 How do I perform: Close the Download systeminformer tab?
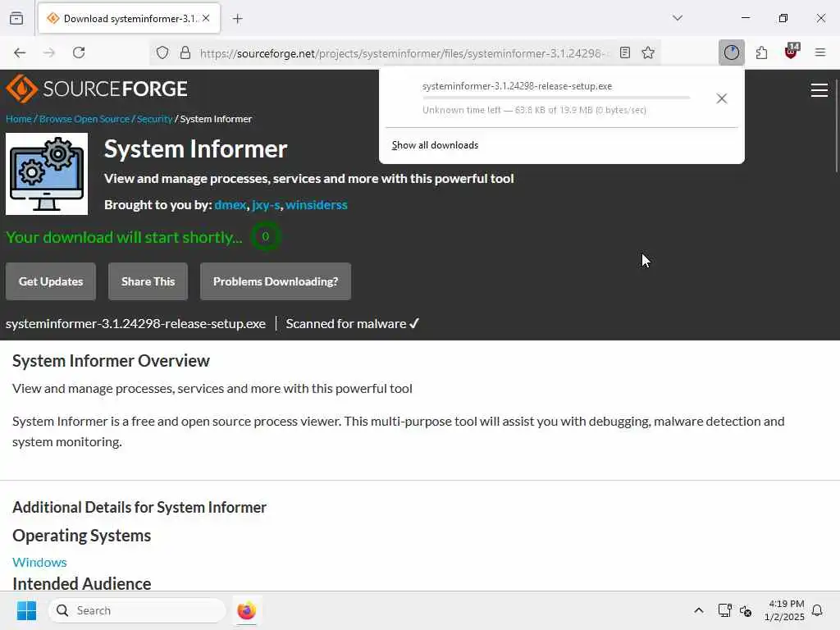pos(206,18)
